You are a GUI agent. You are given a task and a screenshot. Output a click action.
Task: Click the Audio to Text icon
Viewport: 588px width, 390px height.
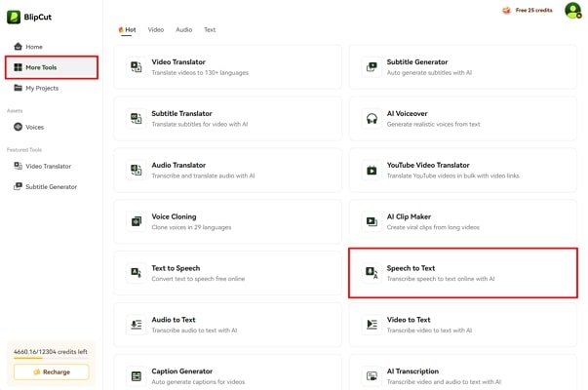click(x=137, y=325)
